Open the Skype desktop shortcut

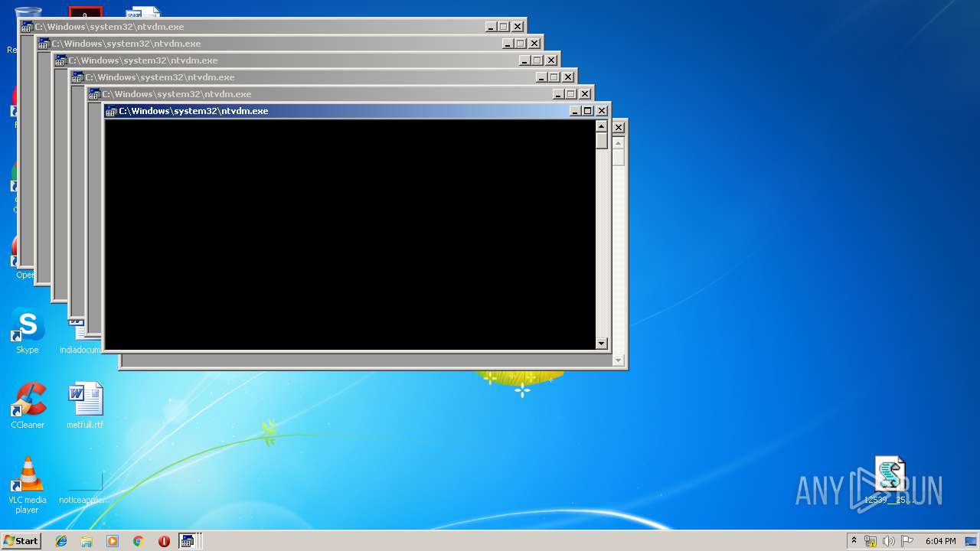click(x=28, y=331)
